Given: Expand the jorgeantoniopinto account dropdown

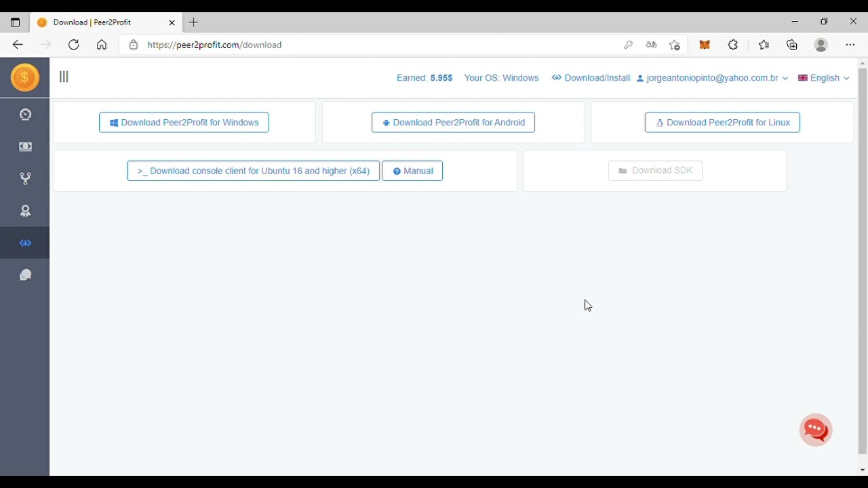Looking at the screenshot, I should pos(712,78).
